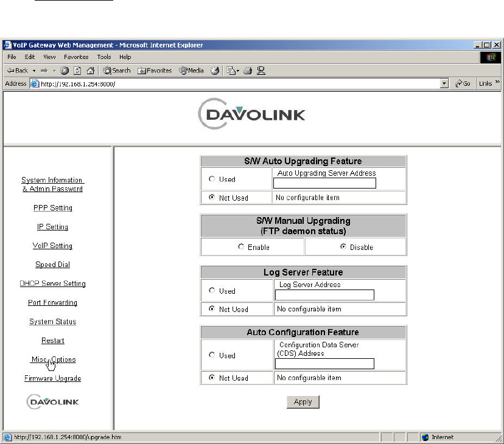The width and height of the screenshot is (504, 444).
Task: Click the IE icon in title bar
Action: 7,45
